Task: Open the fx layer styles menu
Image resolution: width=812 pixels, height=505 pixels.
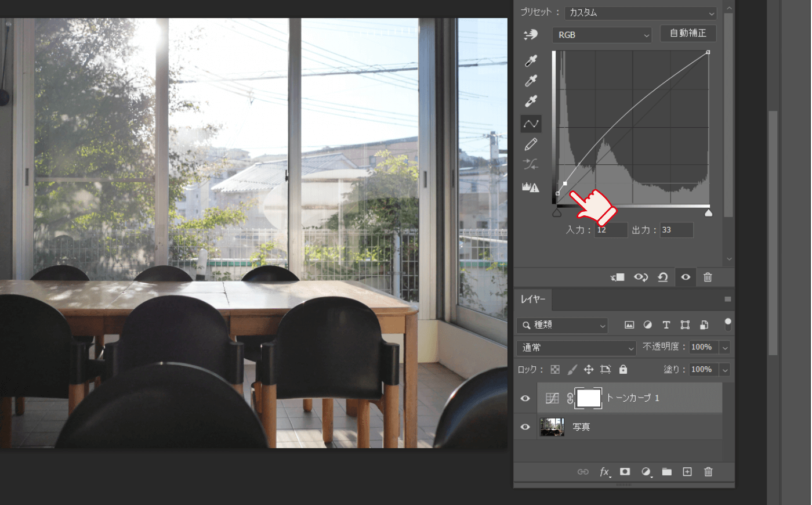Action: click(x=604, y=472)
